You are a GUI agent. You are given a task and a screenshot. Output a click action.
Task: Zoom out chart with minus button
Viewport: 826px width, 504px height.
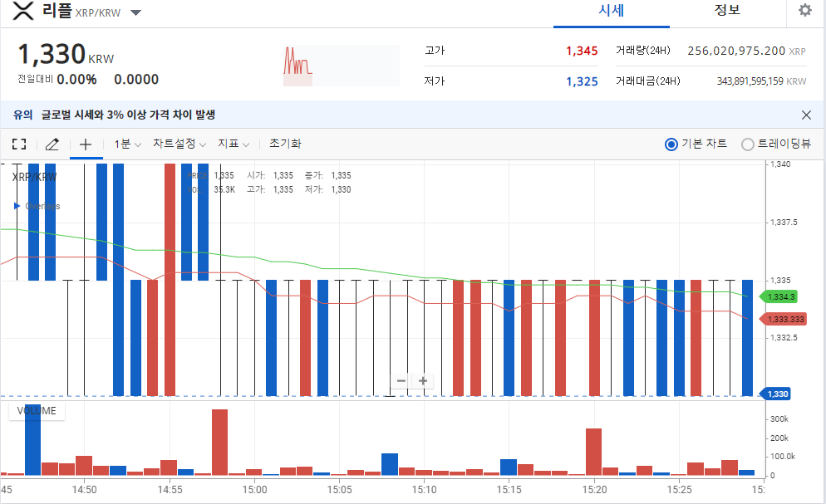(401, 380)
